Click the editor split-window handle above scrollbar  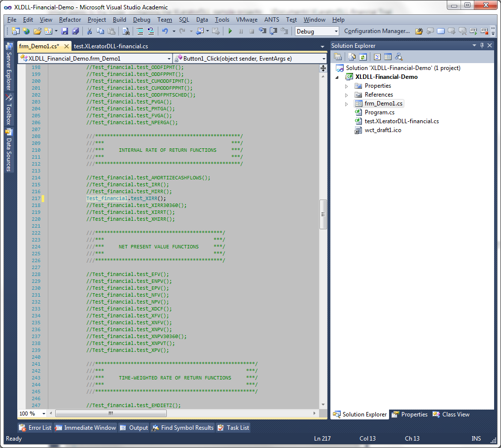click(323, 68)
